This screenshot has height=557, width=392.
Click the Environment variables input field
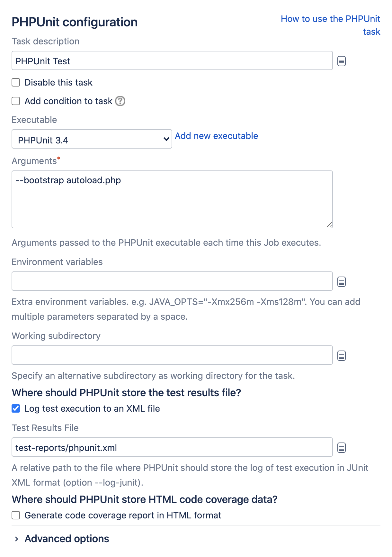[172, 281]
